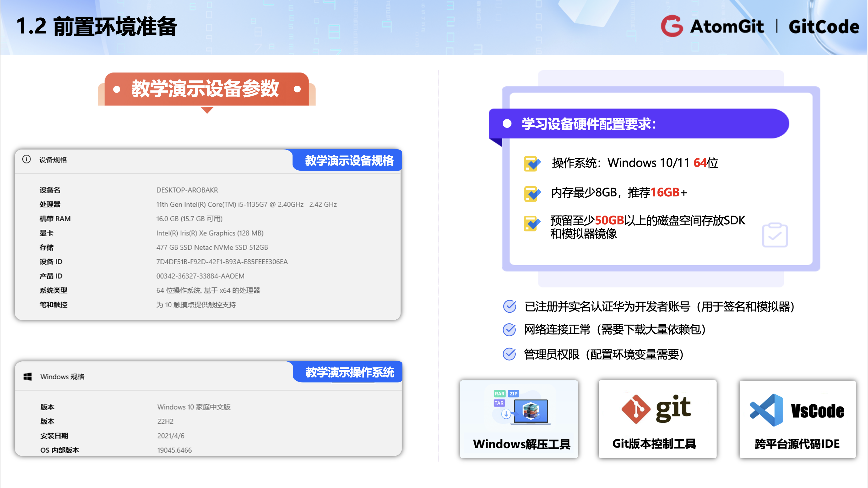Open the Git版本控制工具 card
The width and height of the screenshot is (868, 488).
pyautogui.click(x=657, y=419)
